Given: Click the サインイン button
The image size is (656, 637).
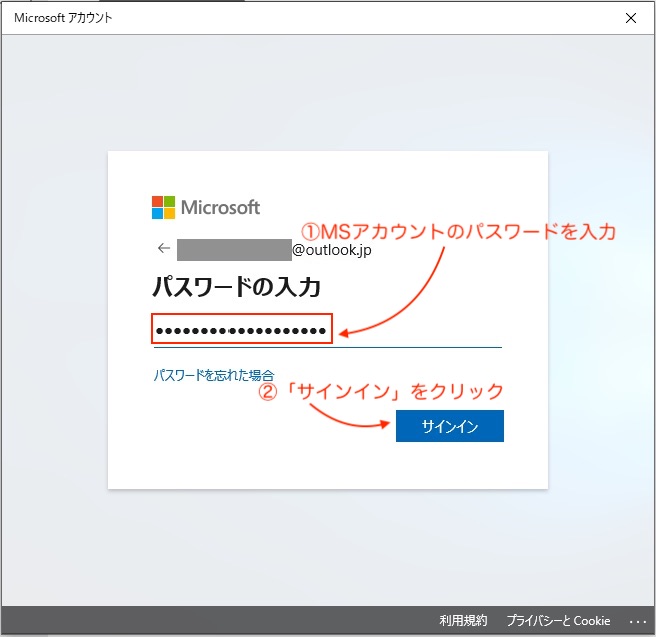Looking at the screenshot, I should click(450, 426).
